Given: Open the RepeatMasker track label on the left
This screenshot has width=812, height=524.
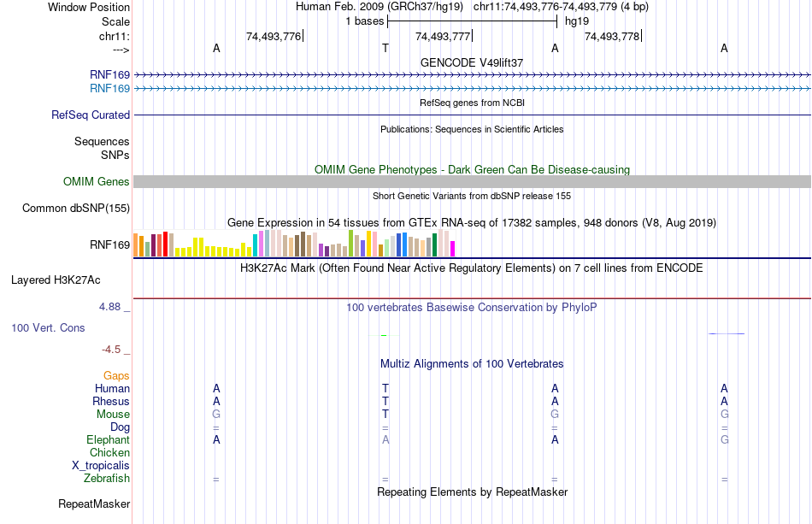Looking at the screenshot, I should pyautogui.click(x=94, y=503).
